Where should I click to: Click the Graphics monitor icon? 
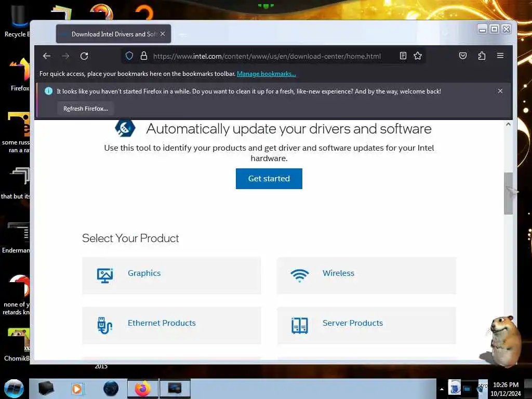coord(105,275)
